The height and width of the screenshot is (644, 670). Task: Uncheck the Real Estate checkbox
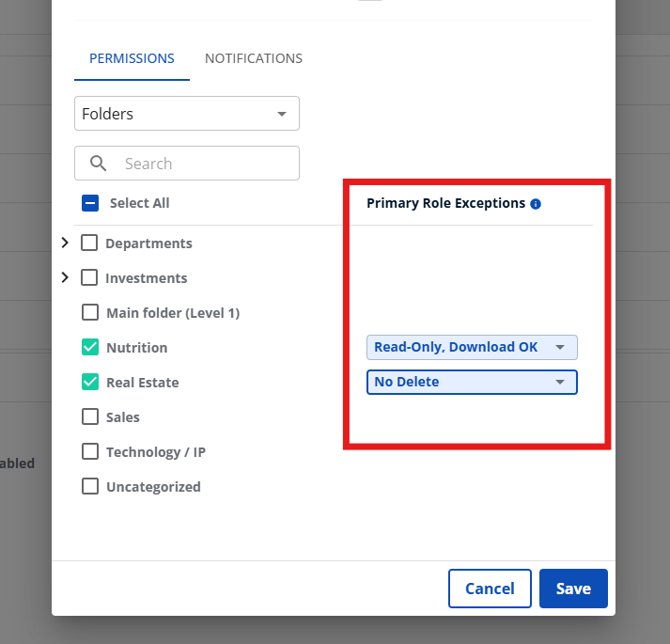(90, 383)
